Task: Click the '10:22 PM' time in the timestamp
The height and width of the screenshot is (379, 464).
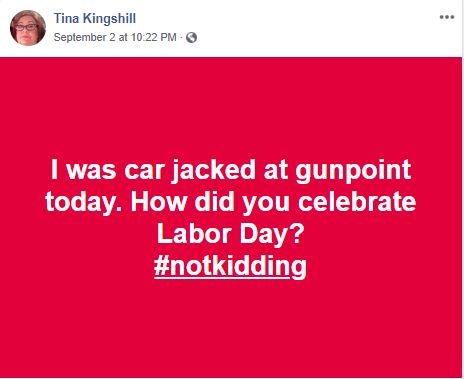Action: 154,37
